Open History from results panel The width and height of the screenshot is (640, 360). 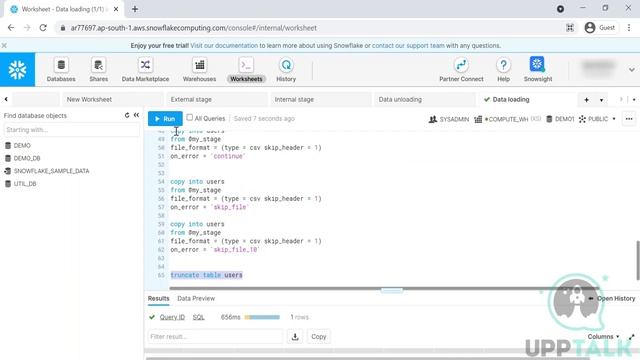(x=612, y=299)
